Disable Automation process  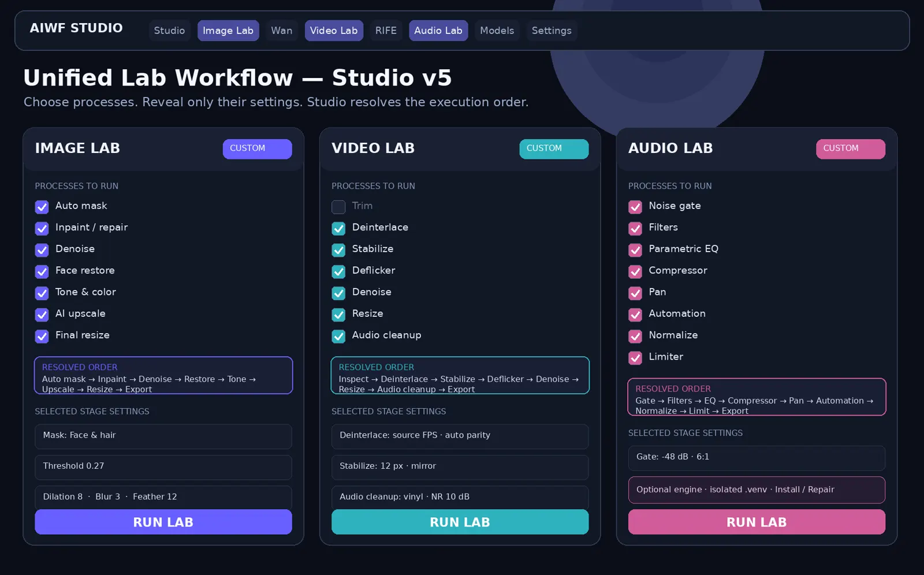tap(635, 315)
